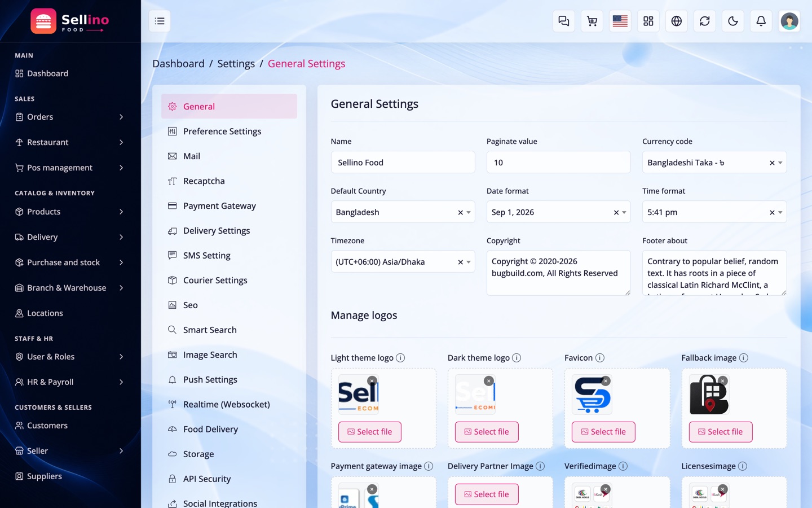Expand the Restaurant sidebar menu
The image size is (812, 508).
point(70,142)
